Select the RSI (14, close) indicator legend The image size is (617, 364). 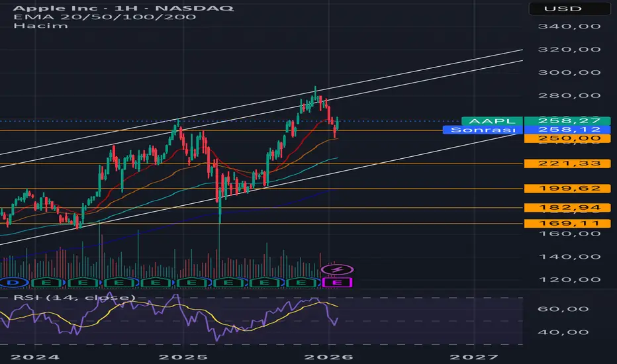(74, 298)
